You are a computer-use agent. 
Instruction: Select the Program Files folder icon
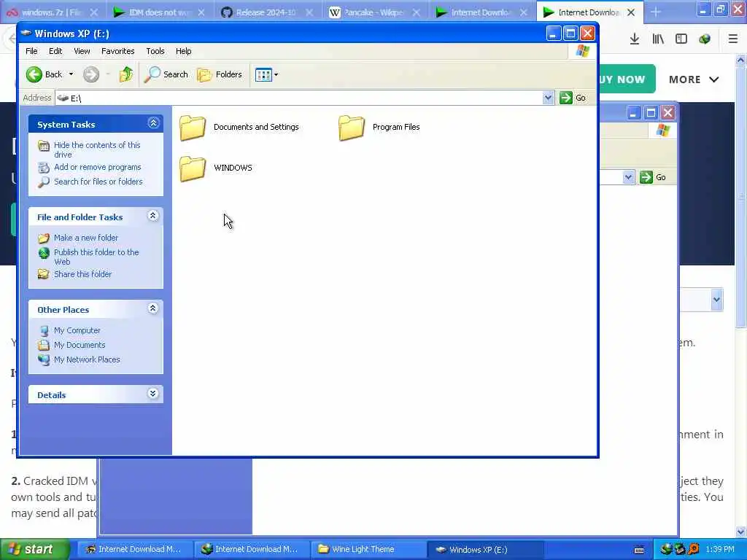coord(352,128)
